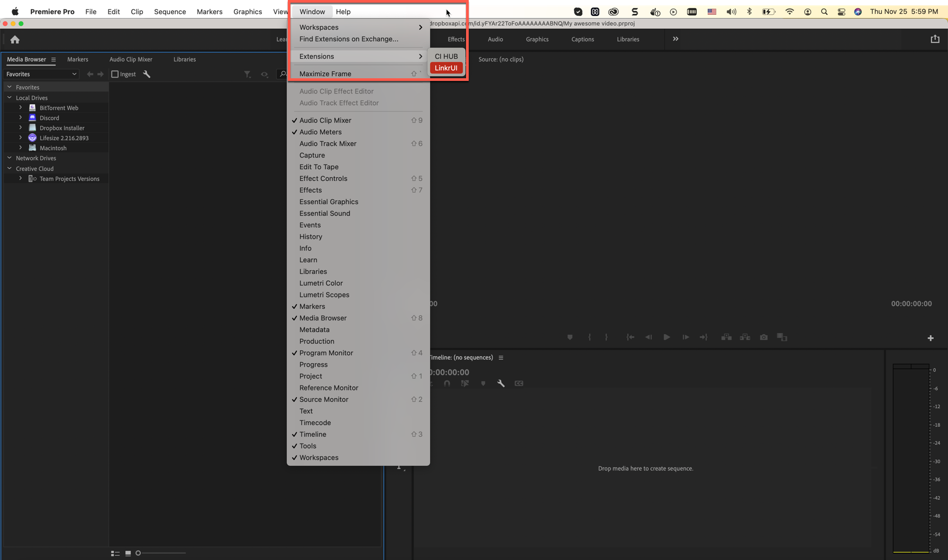This screenshot has width=948, height=560.
Task: Open the macOS Spotlight search icon
Action: coord(824,12)
